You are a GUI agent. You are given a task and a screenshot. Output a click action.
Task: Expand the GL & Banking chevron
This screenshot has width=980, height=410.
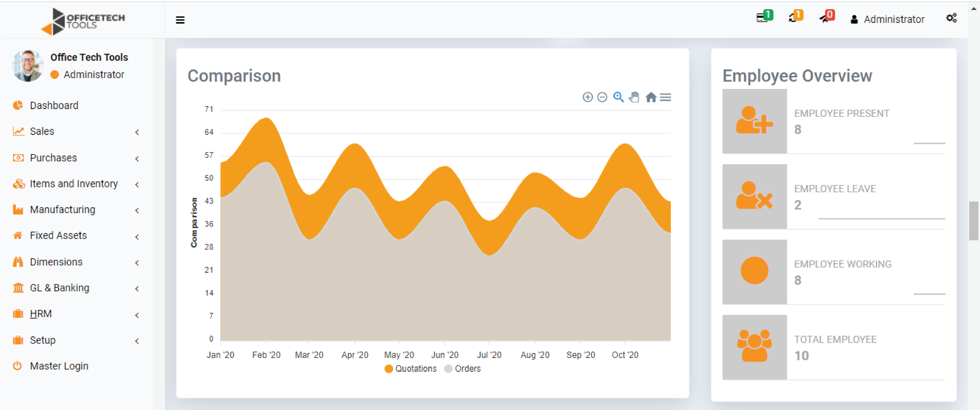[137, 289]
